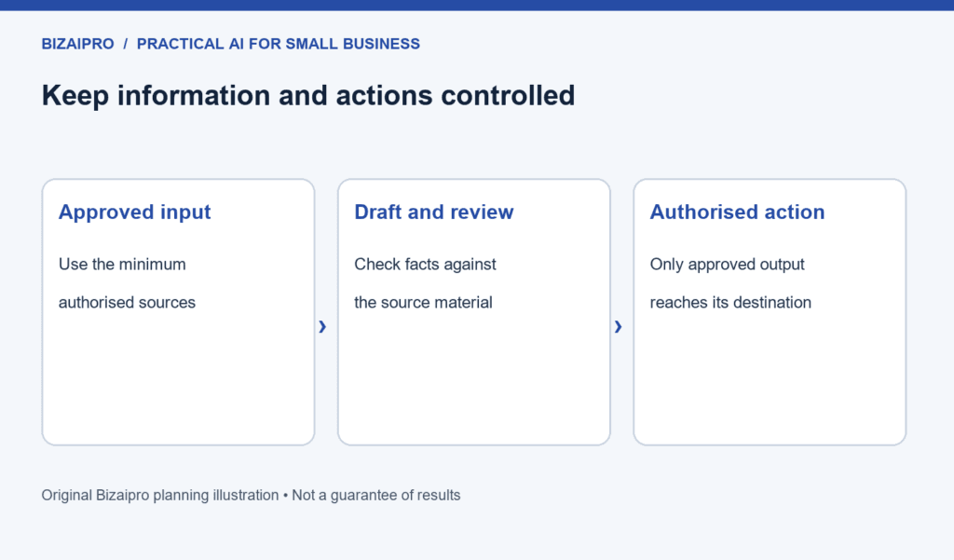Click the Draft and review card title

pyautogui.click(x=434, y=212)
